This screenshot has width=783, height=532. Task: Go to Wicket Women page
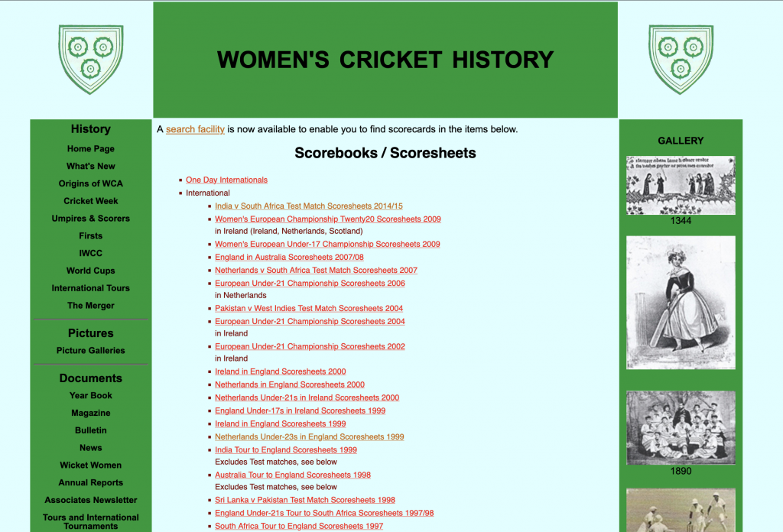click(91, 465)
